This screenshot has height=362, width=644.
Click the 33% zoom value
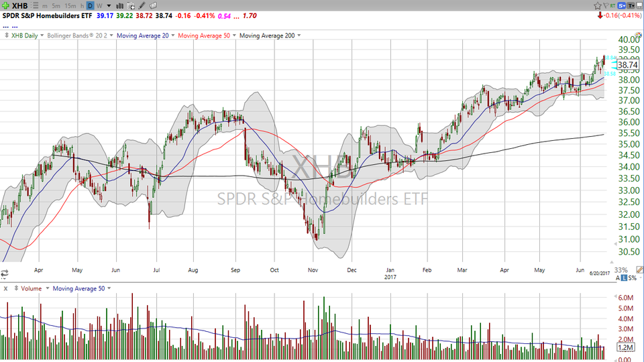pos(621,270)
